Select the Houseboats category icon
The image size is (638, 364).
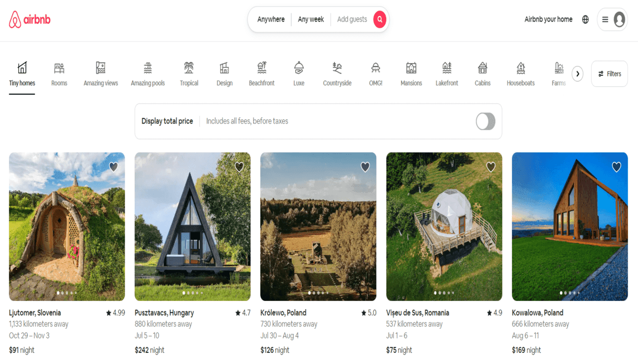[x=520, y=69]
